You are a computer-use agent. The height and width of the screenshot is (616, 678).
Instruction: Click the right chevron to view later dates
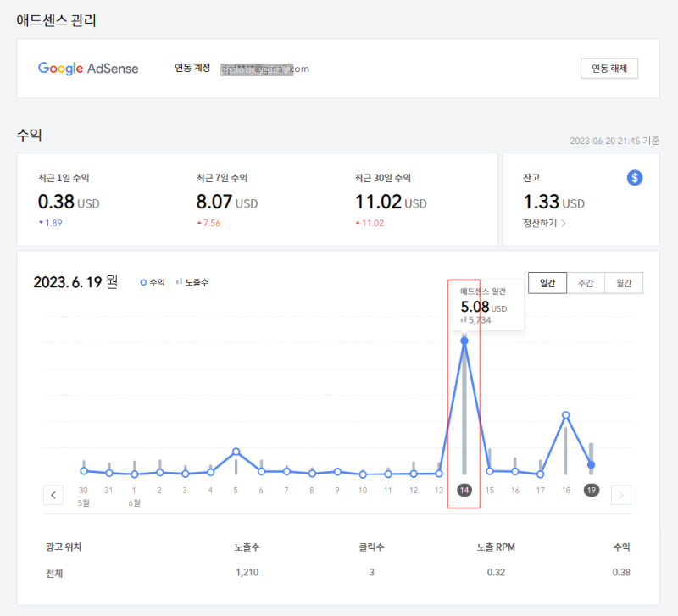620,495
